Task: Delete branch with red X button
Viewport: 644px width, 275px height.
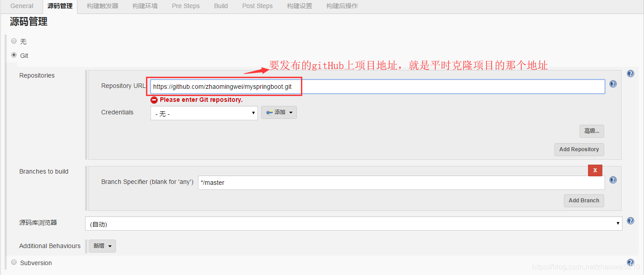Action: 595,170
